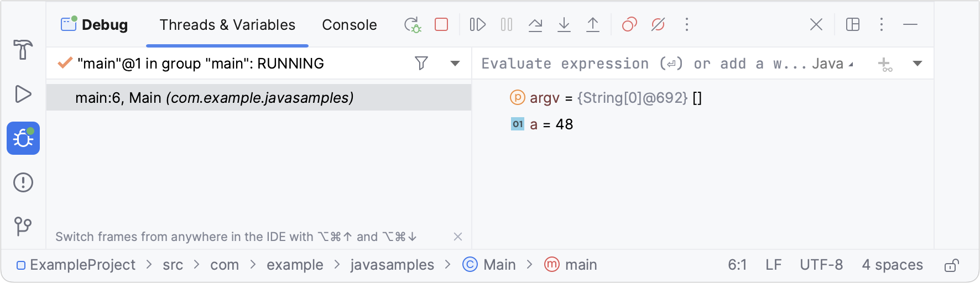Select variable a = 48
The width and height of the screenshot is (980, 283).
click(542, 124)
